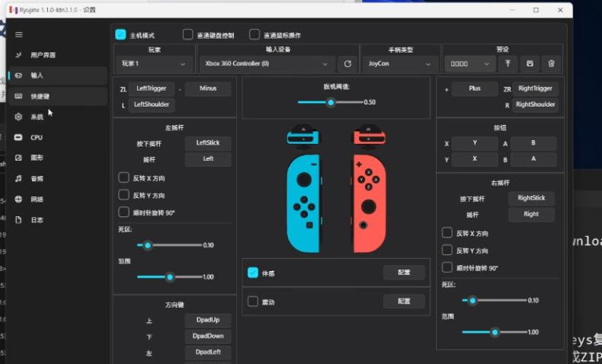Click the RightShoulder binding for R
Viewport: 602px width, 364px height.
coord(535,104)
